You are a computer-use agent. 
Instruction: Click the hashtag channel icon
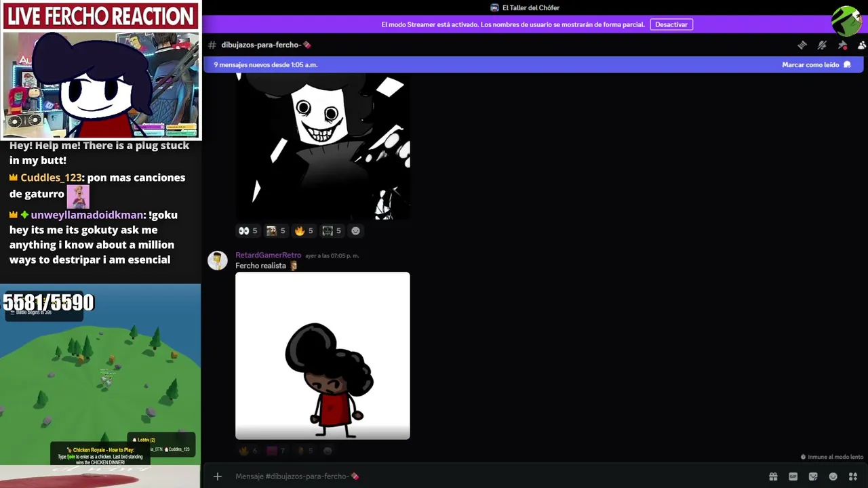[x=212, y=45]
